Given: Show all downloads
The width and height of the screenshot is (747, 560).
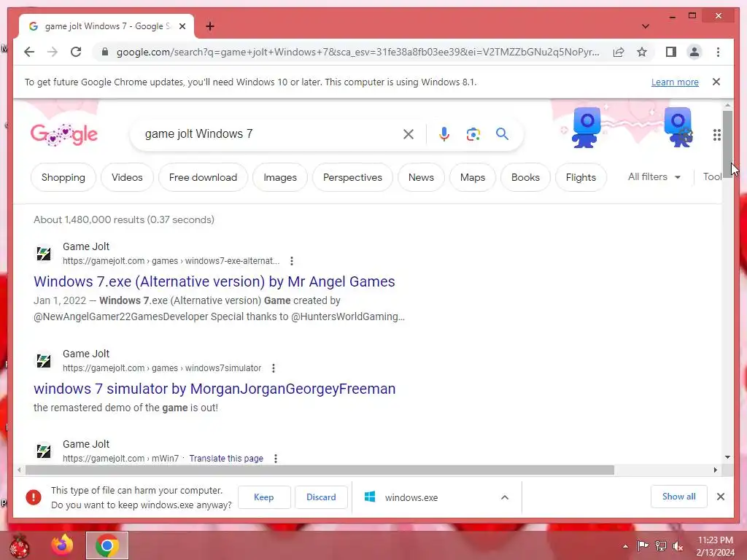Looking at the screenshot, I should point(679,497).
